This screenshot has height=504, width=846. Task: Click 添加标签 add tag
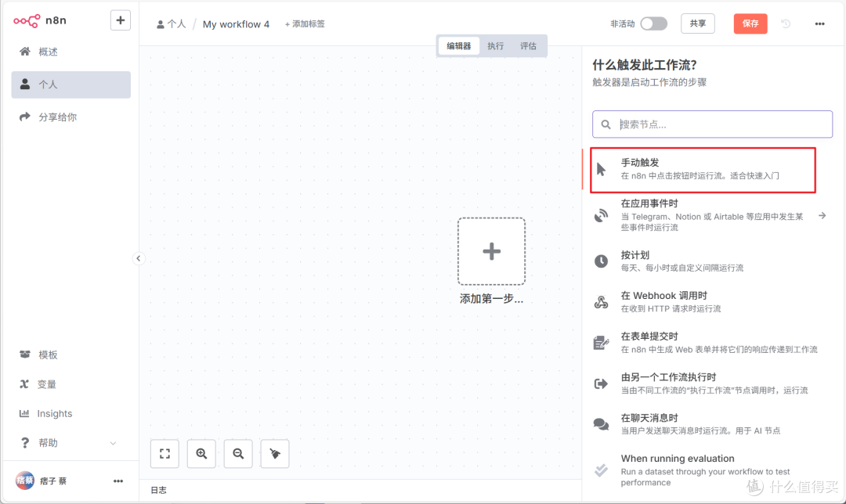click(x=305, y=23)
